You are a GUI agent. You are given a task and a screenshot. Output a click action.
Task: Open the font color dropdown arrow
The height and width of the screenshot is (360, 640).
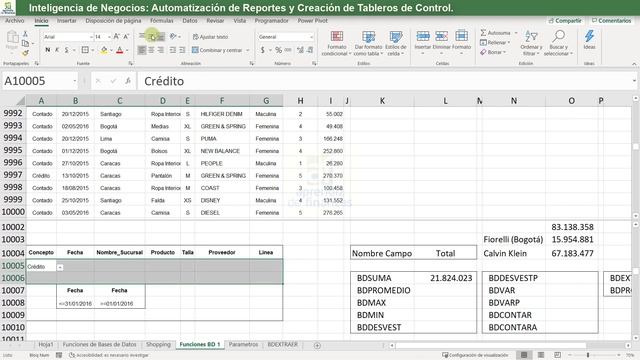click(127, 50)
